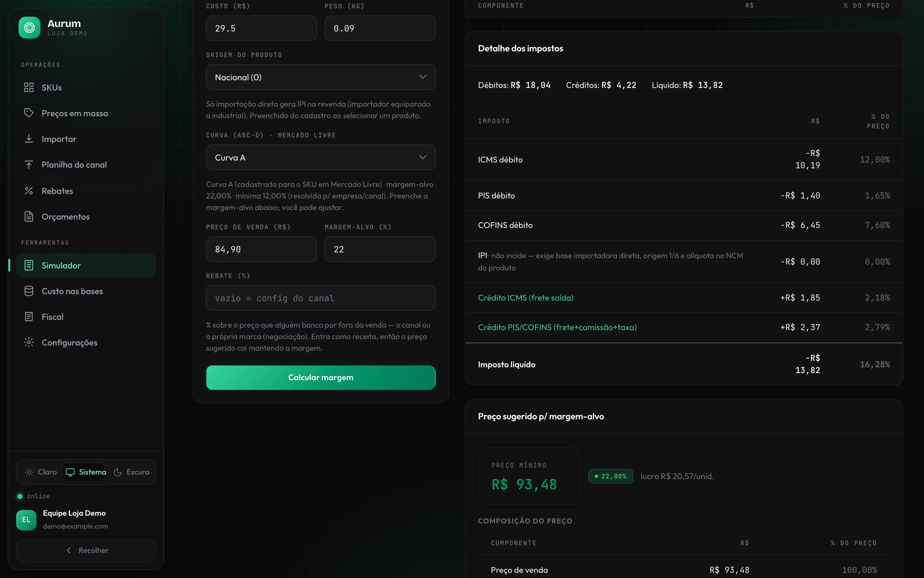The width and height of the screenshot is (924, 578).
Task: Open the SKUs menu item
Action: (x=86, y=88)
